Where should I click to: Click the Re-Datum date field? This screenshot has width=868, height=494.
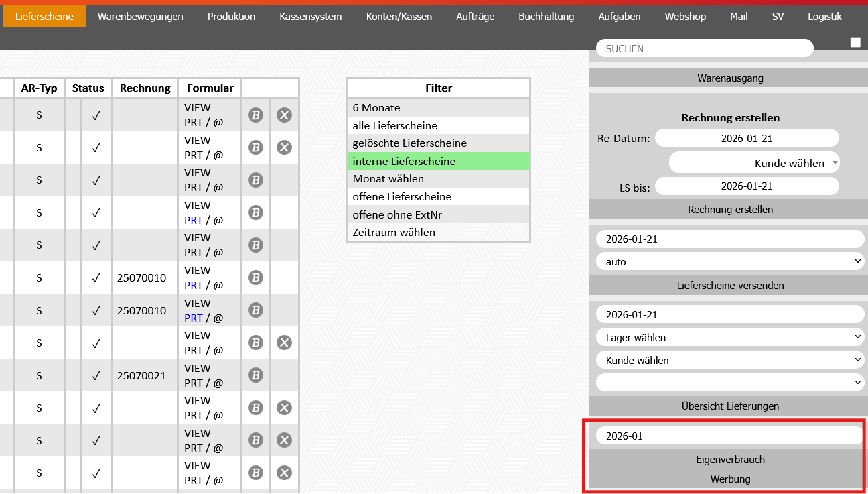pos(746,139)
